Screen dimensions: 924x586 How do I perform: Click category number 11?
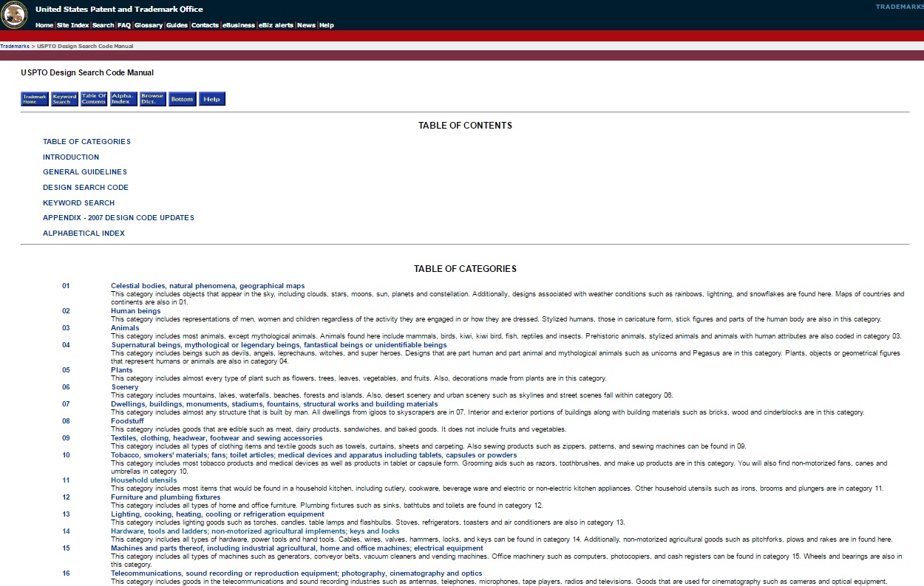(67, 480)
